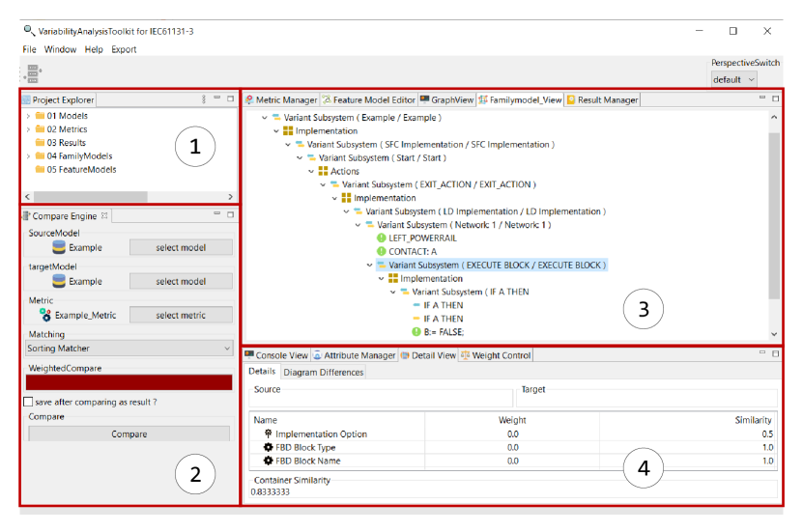Screen dimensions: 803x532
Task: Switch to the Weight Control tab
Action: click(496, 355)
